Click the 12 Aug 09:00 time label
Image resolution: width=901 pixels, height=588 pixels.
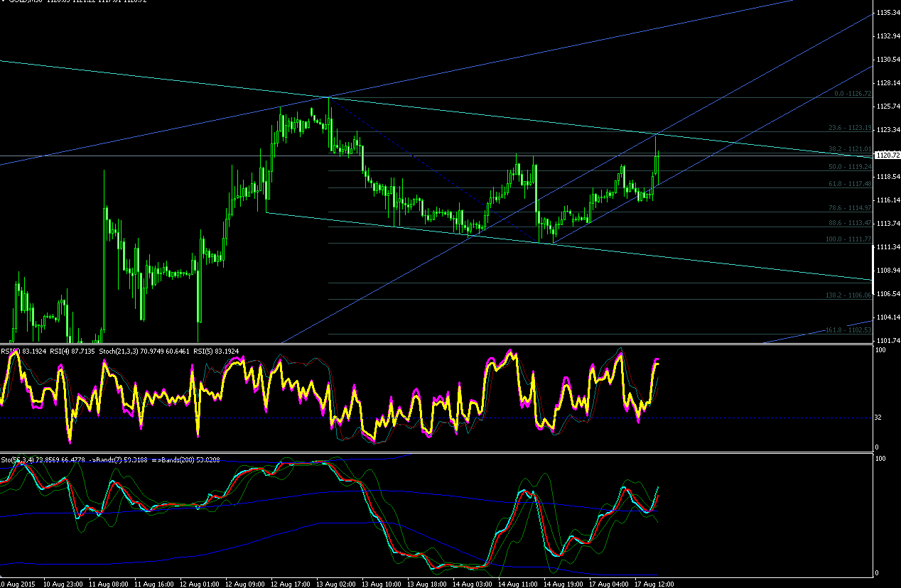coord(244,584)
